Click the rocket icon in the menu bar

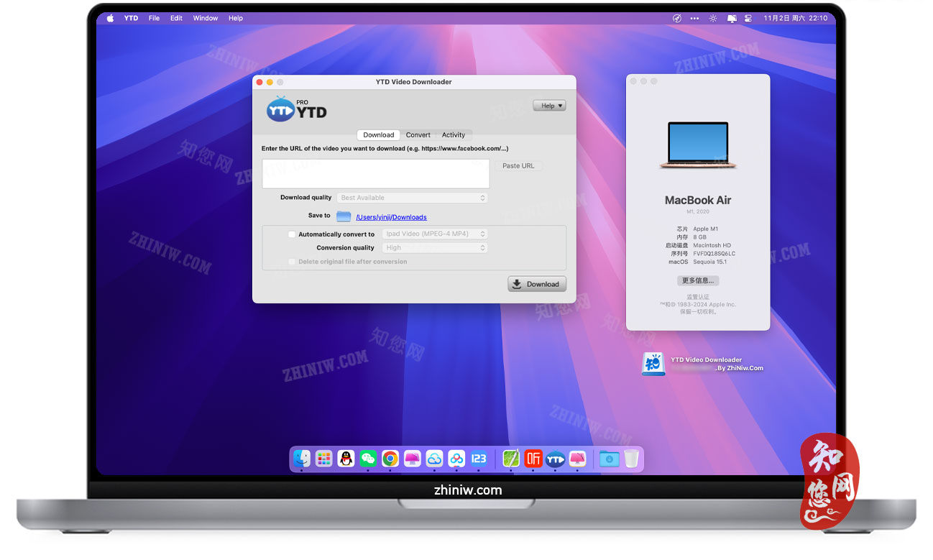tap(676, 18)
